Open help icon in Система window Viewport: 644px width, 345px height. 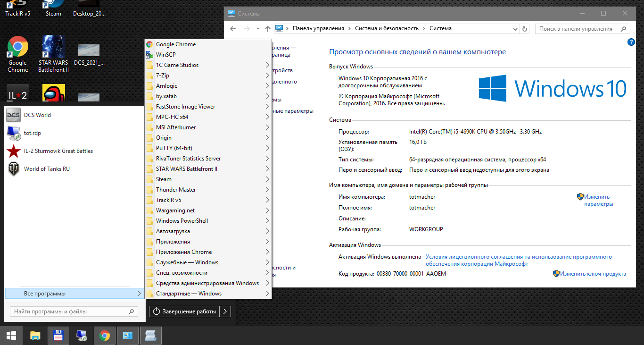(631, 42)
